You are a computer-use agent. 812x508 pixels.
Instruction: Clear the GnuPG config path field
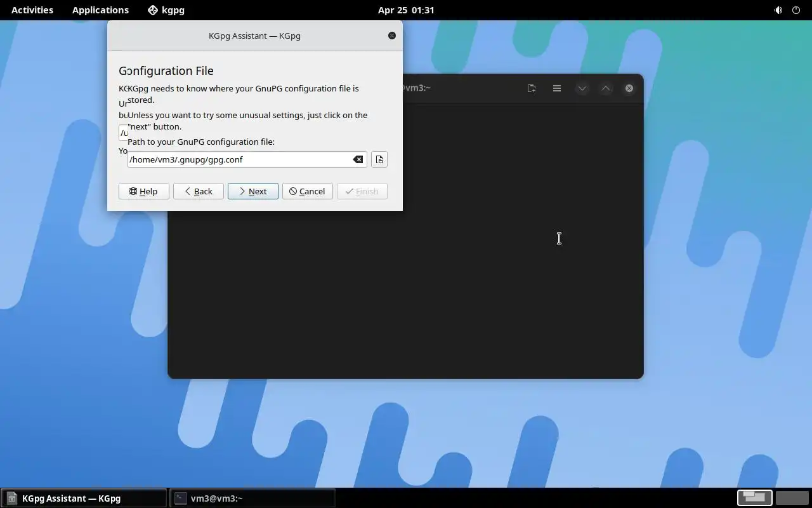(358, 159)
